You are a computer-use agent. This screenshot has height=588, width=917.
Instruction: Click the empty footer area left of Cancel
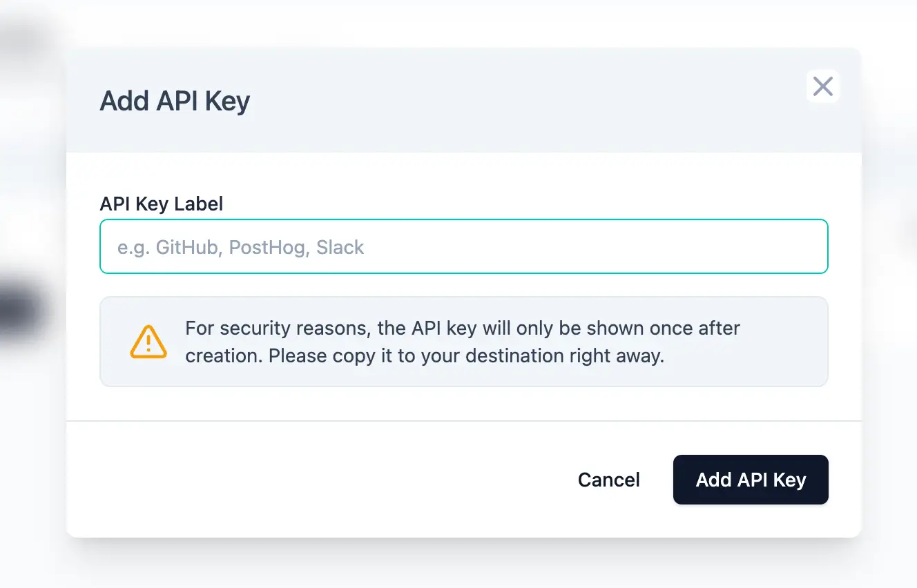coord(311,480)
